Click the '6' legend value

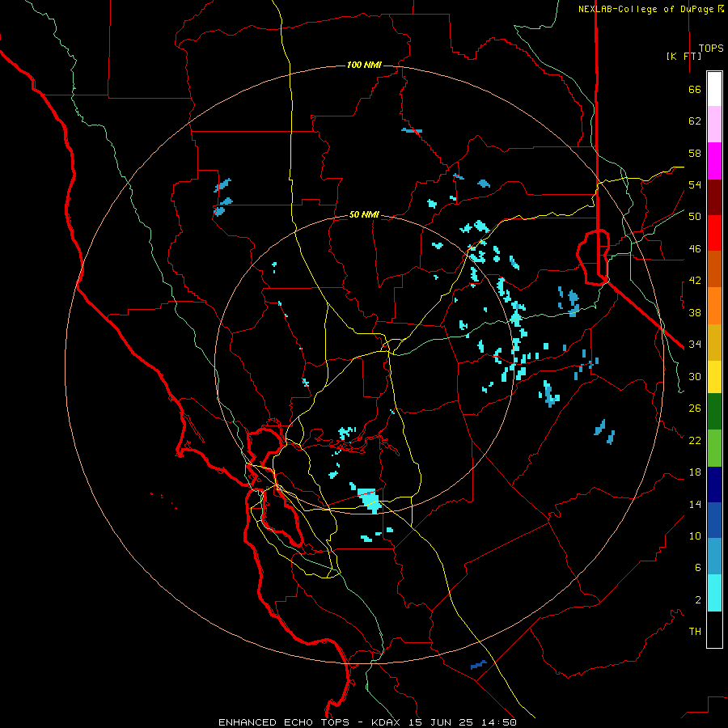[697, 568]
